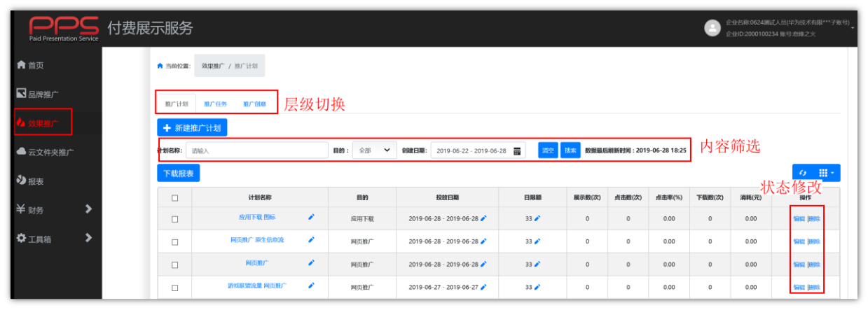Edit daily limit pencil in 应用下载 图标 row

(537, 218)
